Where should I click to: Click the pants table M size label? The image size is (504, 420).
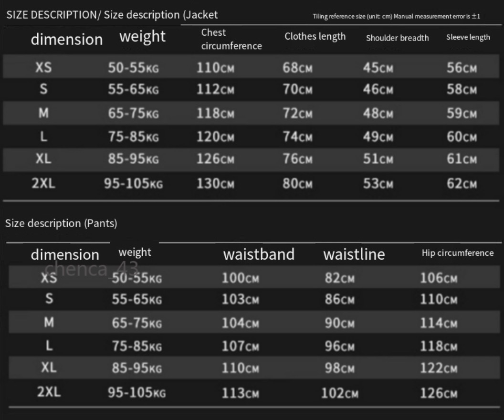[x=49, y=323]
